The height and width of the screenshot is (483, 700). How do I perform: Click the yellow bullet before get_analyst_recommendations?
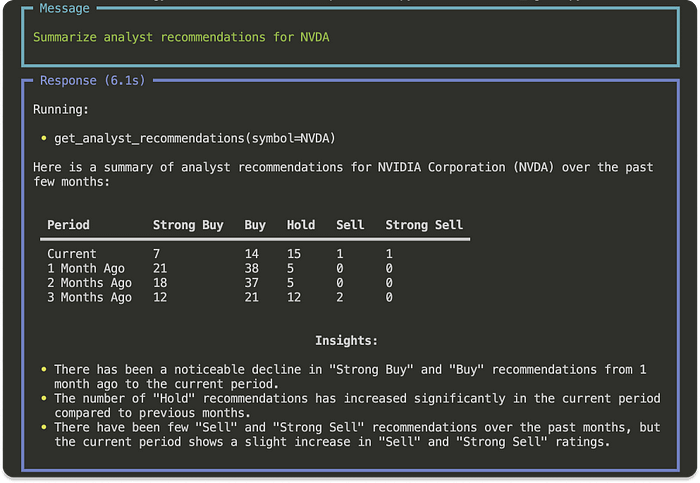pyautogui.click(x=45, y=137)
